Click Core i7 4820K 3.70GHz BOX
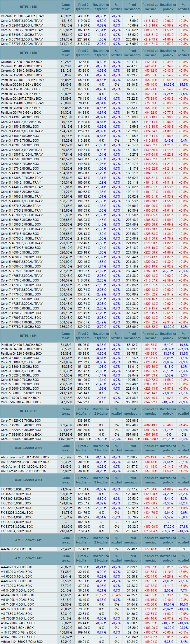This screenshot has height=644, width=190. coord(21,420)
